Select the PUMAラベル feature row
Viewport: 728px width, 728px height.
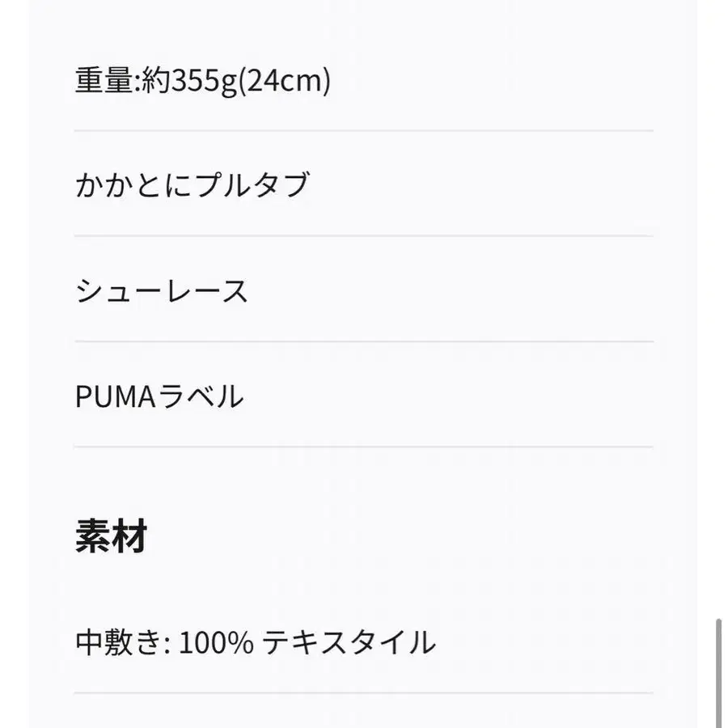click(159, 396)
